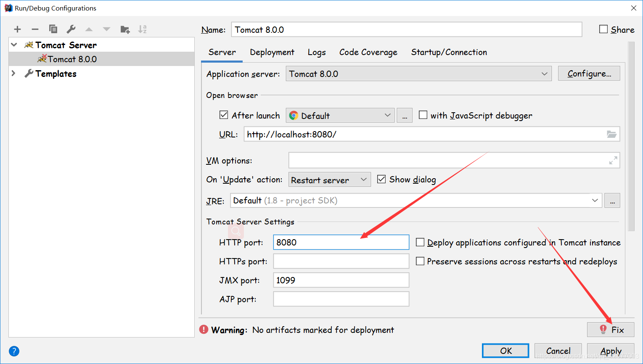The height and width of the screenshot is (364, 643).
Task: Click the Tomcat Server group icon
Action: (29, 45)
